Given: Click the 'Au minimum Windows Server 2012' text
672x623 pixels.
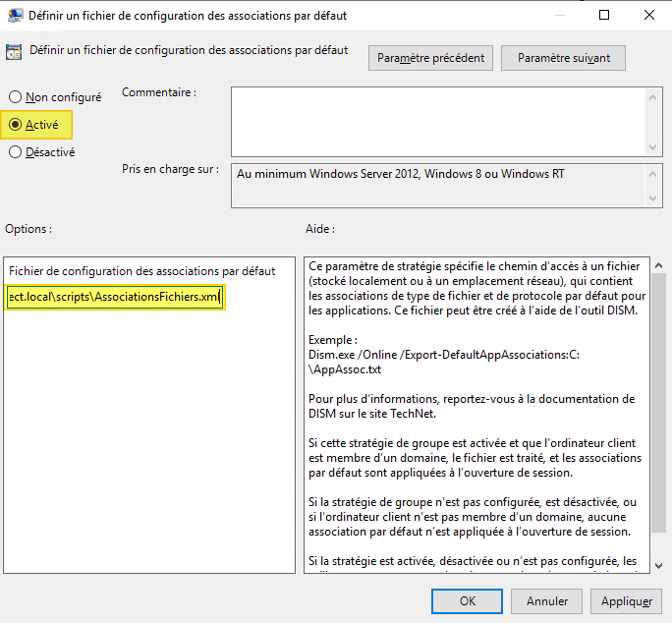Looking at the screenshot, I should pyautogui.click(x=400, y=174).
